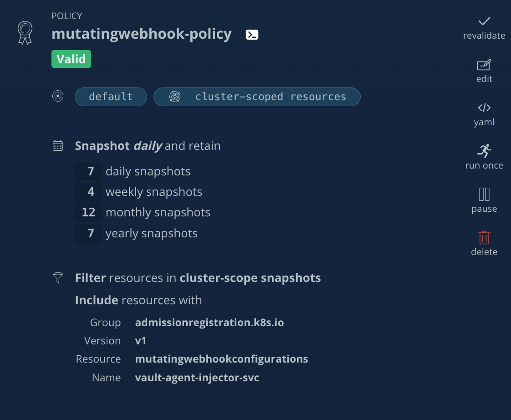Viewport: 511px width, 420px height.
Task: View the policy yaml code icon
Action: pyautogui.click(x=484, y=108)
